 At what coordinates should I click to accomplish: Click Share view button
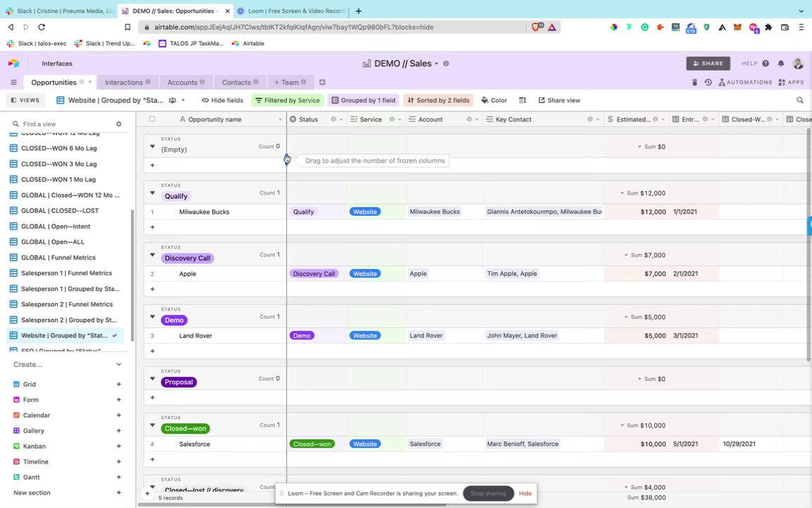coord(559,100)
